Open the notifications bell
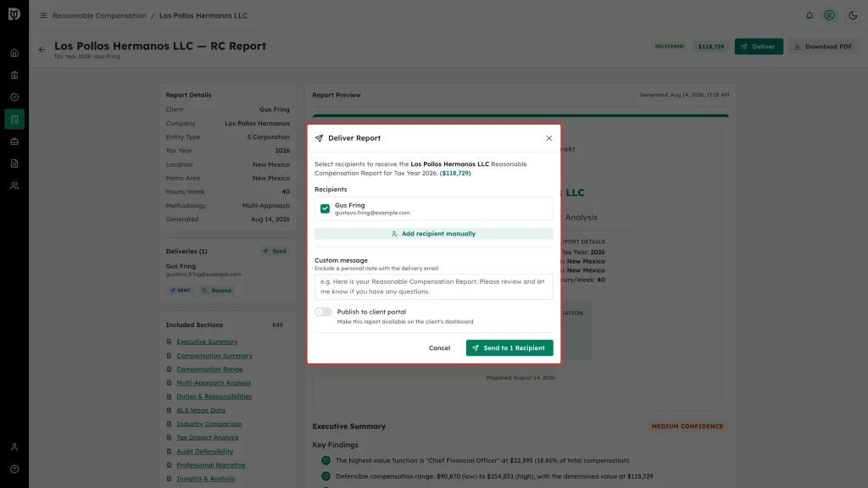Viewport: 868px width, 488px height. (810, 15)
